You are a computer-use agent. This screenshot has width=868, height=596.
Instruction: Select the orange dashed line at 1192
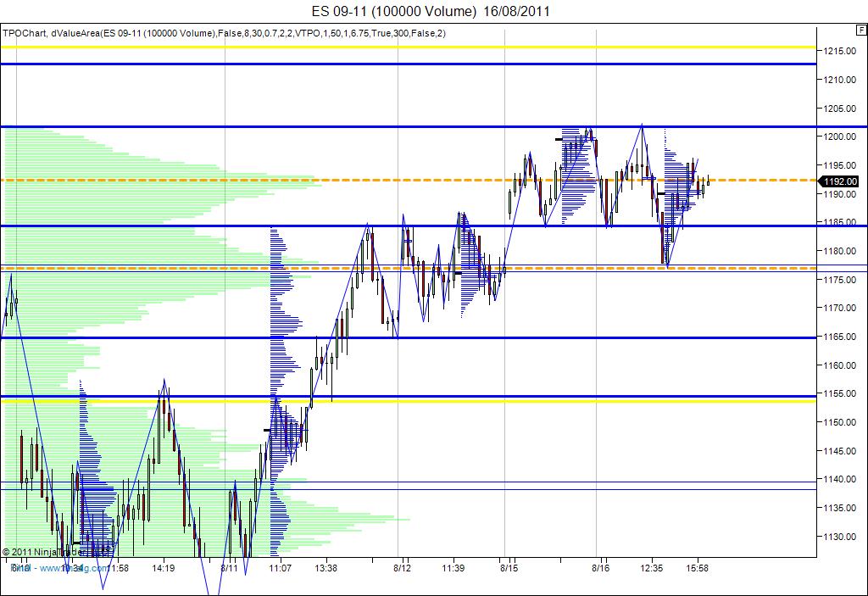[409, 180]
